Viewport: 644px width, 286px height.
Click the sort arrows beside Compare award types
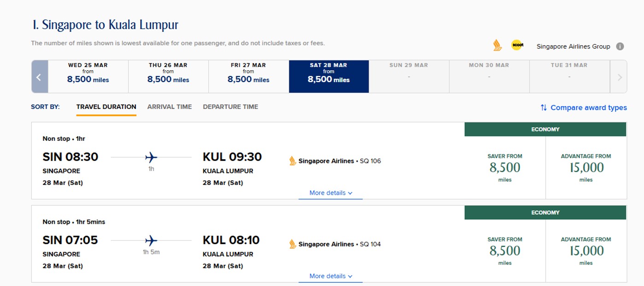(544, 107)
